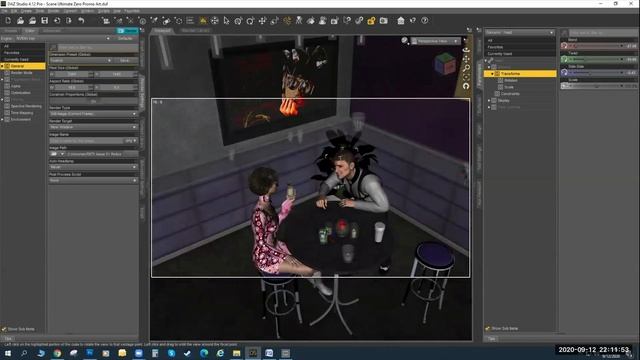Select the yellow triangle tool icon in toolbar
640x360 pixels.
tap(203, 20)
